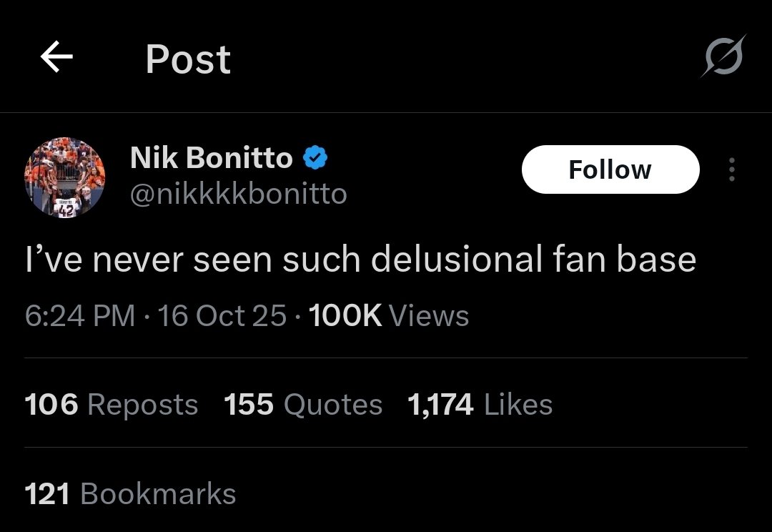View the 155 Quotes list
Screen dimensions: 772x532
pyautogui.click(x=303, y=405)
